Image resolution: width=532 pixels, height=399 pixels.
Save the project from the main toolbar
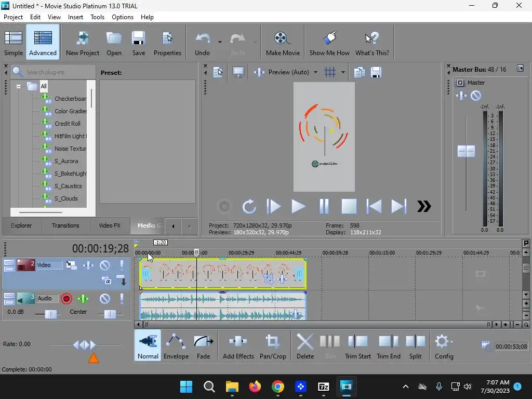[138, 43]
